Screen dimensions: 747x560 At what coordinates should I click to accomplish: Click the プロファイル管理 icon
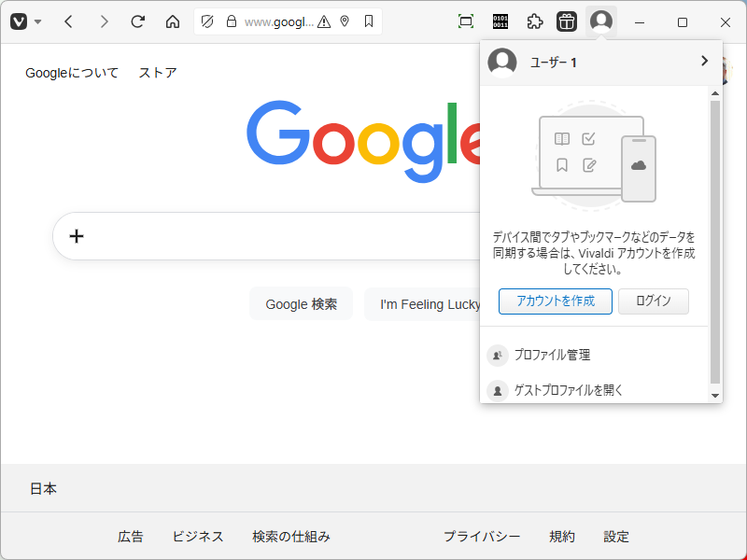[x=498, y=356]
